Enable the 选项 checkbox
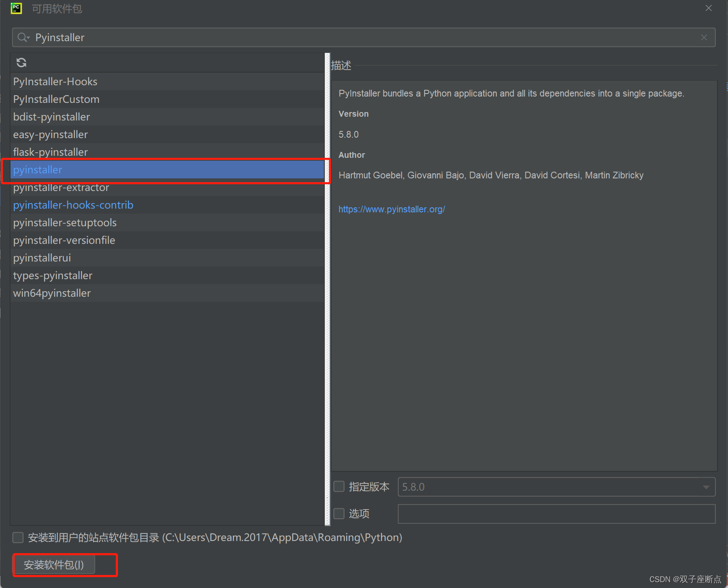This screenshot has height=588, width=728. click(339, 513)
